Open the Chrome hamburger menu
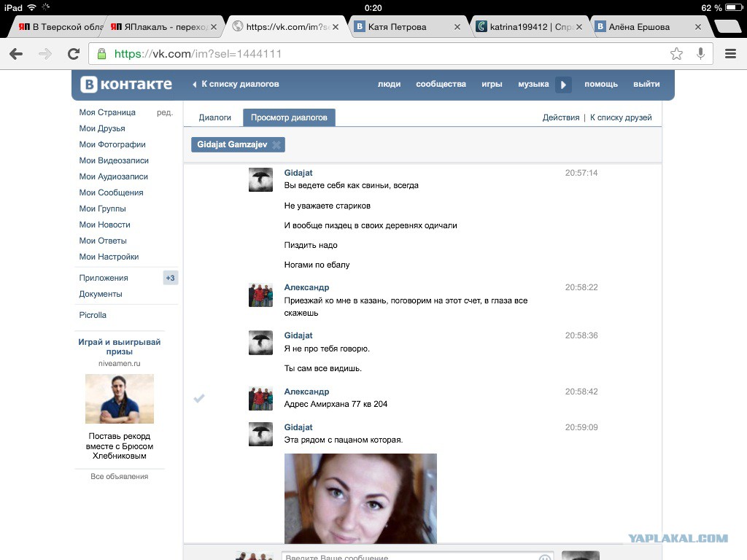Image resolution: width=747 pixels, height=560 pixels. tap(730, 54)
